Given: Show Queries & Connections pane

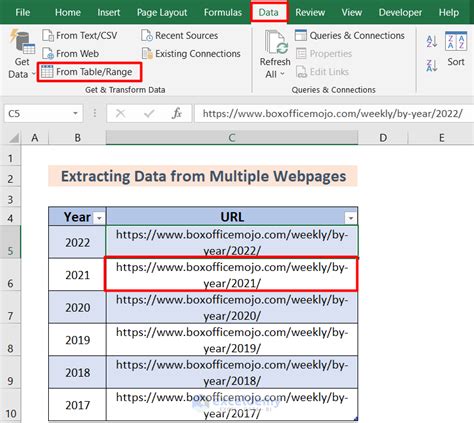Looking at the screenshot, I should click(x=350, y=35).
